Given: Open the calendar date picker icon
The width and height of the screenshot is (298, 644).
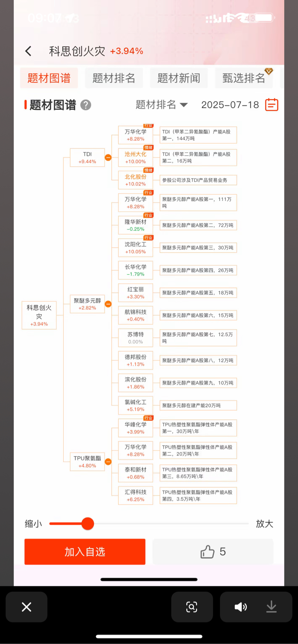Looking at the screenshot, I should click(272, 105).
